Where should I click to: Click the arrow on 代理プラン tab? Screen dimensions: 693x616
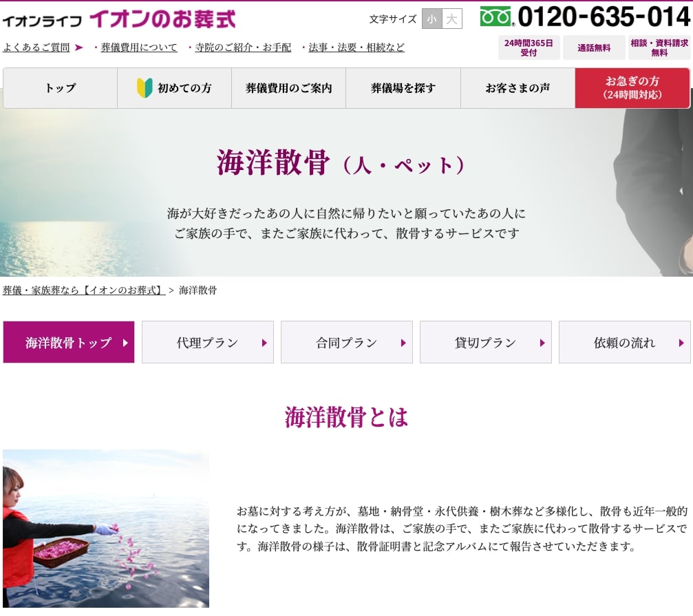coord(264,343)
